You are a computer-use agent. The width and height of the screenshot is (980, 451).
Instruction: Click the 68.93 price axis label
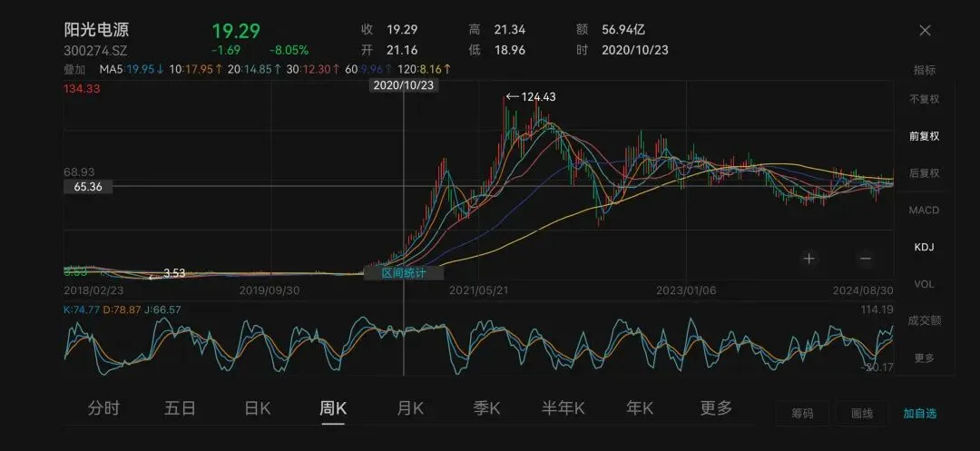(x=79, y=172)
